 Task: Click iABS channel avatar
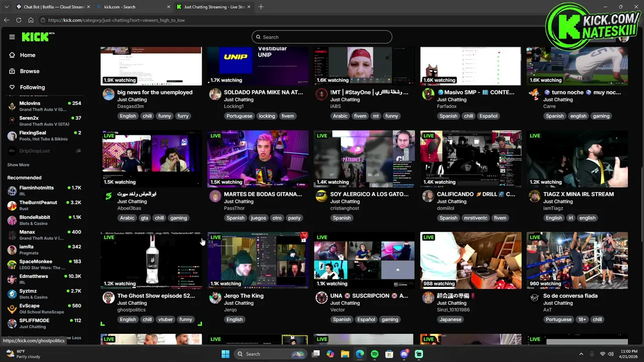[321, 95]
